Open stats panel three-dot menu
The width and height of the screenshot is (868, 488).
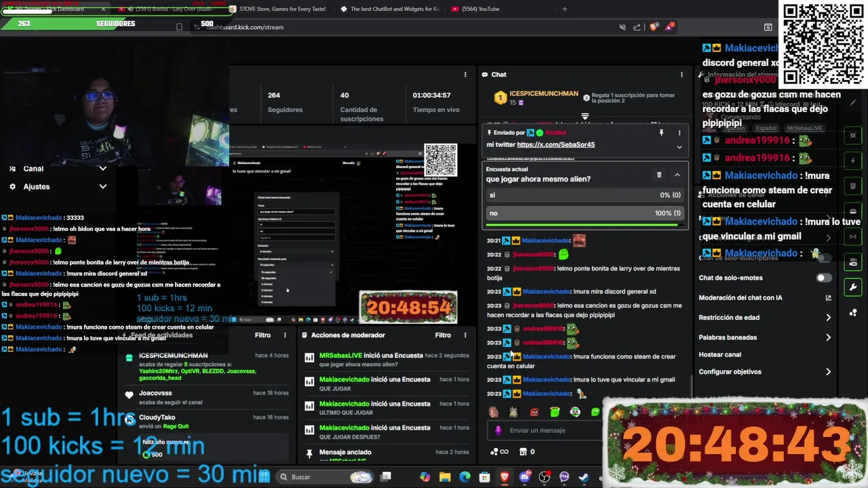[465, 75]
